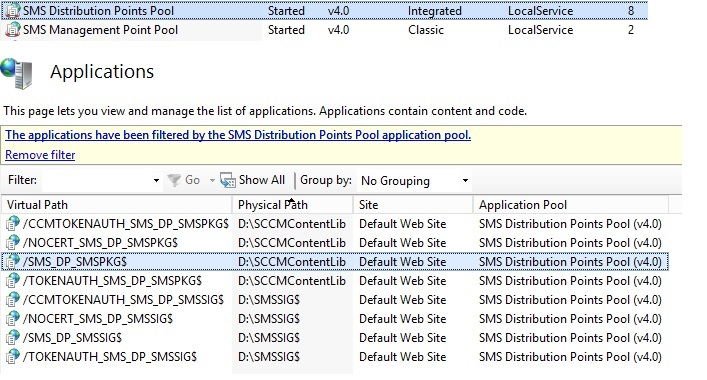This screenshot has width=707, height=380.
Task: Click icon of /CCMTOKENAUTH_SMS_DP_SMSSIG$ application
Action: pos(13,299)
